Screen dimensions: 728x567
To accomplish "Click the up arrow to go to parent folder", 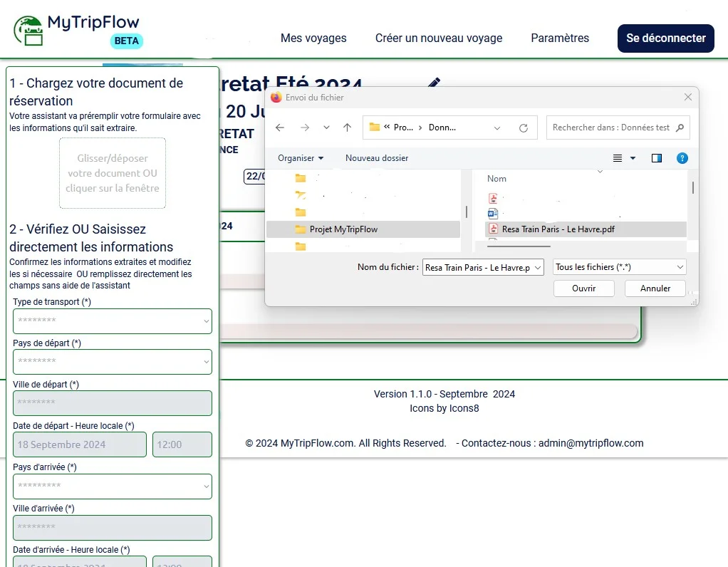I will [345, 128].
